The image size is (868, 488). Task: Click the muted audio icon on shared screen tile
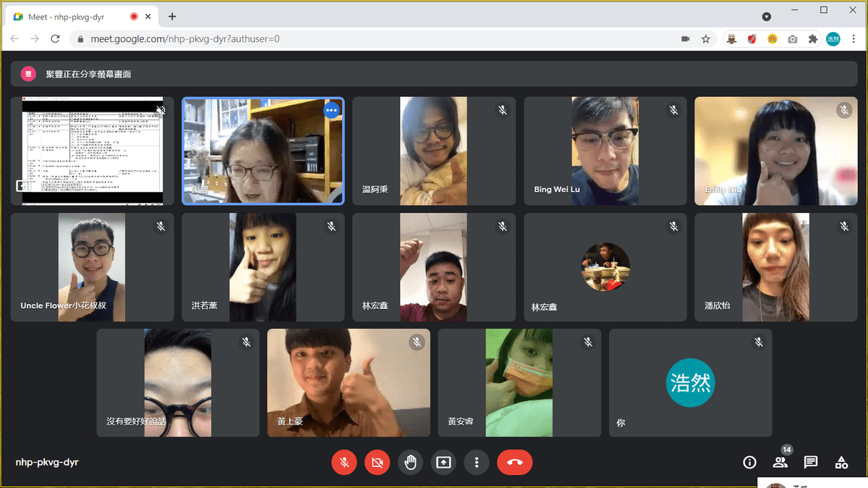pyautogui.click(x=161, y=110)
